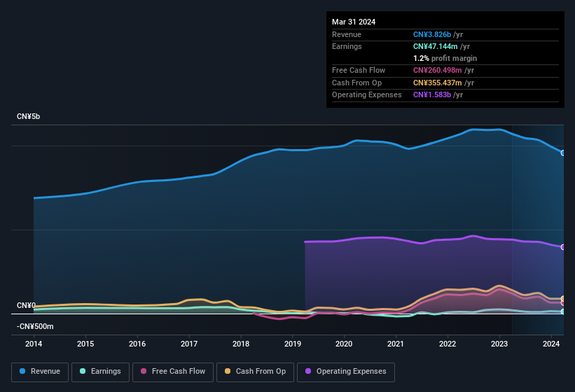Click the 2020 x-axis label
575x392 pixels.
344,344
